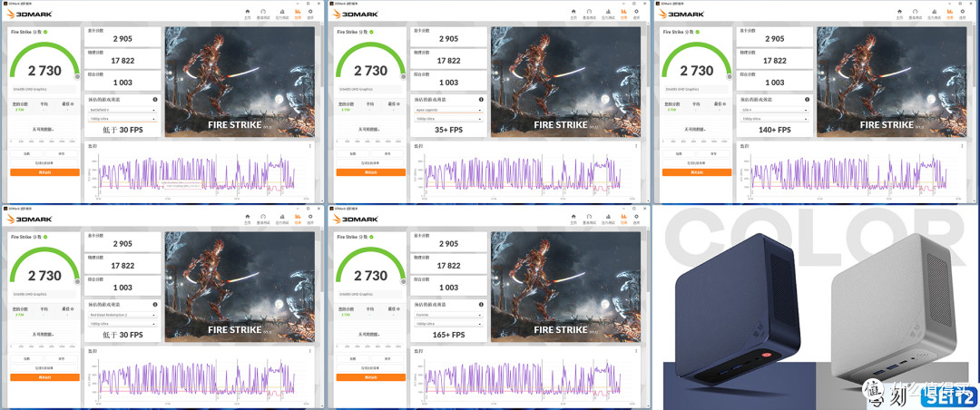Viewport: 980px width, 410px height.
Task: Click orange Run Again in Apex Legends window
Action: point(370,171)
